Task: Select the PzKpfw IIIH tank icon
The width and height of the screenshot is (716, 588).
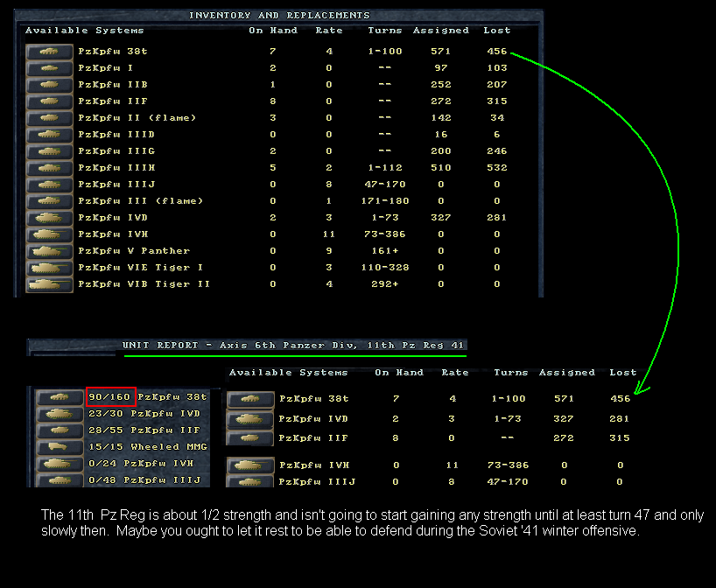Action: point(49,168)
